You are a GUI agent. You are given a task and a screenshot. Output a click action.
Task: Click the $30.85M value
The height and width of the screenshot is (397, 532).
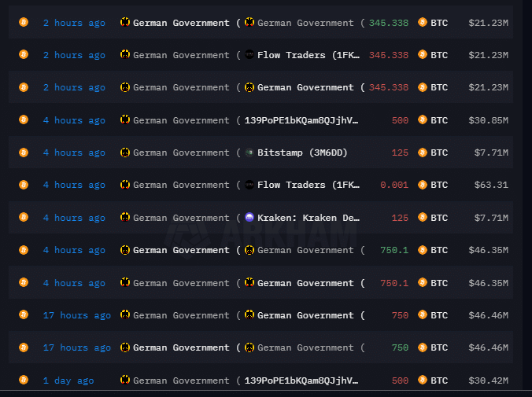[488, 120]
